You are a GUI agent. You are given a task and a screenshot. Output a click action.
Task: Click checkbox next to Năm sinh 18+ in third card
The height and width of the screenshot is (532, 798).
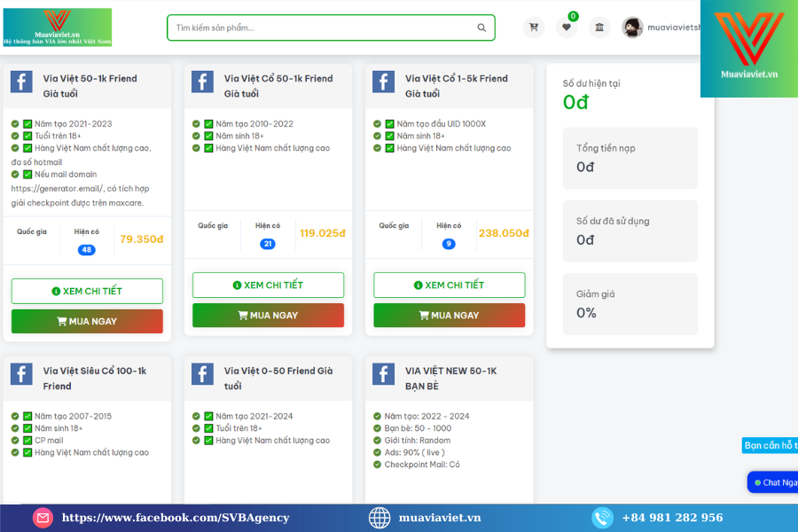coord(390,136)
